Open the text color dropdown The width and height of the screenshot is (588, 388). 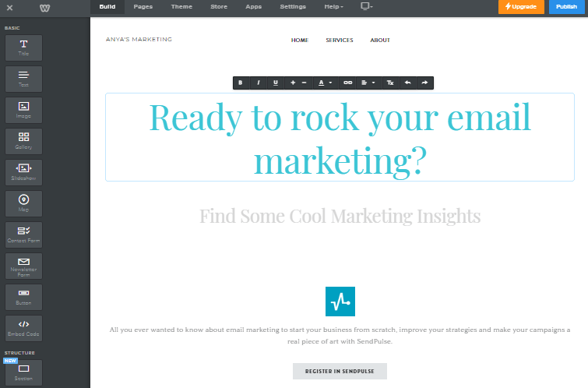pos(325,83)
